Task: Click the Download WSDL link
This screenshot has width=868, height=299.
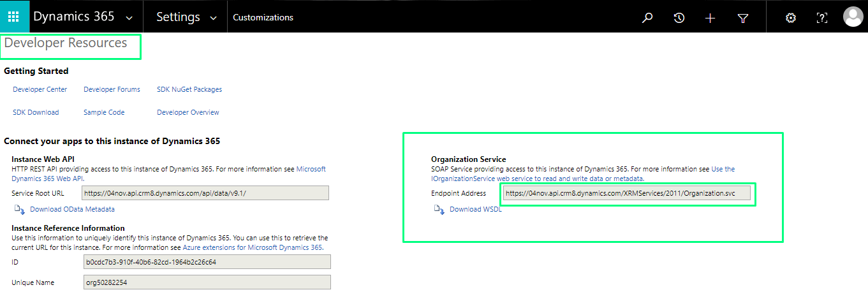Action: pyautogui.click(x=475, y=209)
